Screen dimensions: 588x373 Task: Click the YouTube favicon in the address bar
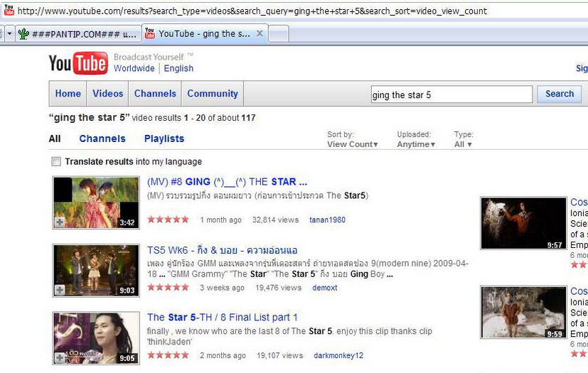click(9, 10)
